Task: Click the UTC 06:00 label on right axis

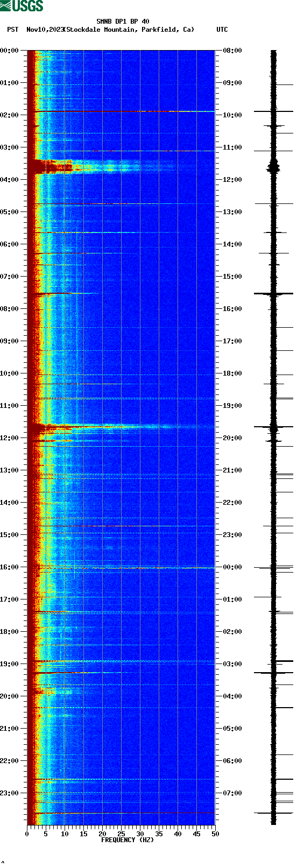Action: [x=232, y=761]
